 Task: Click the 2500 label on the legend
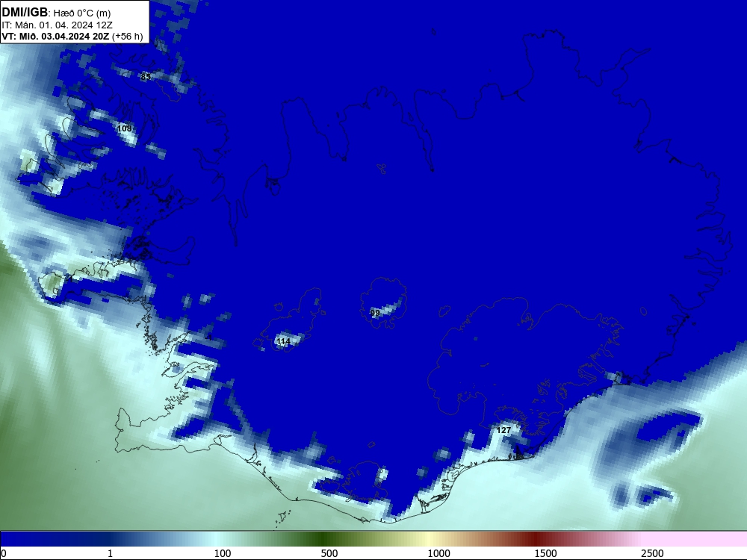tap(652, 553)
